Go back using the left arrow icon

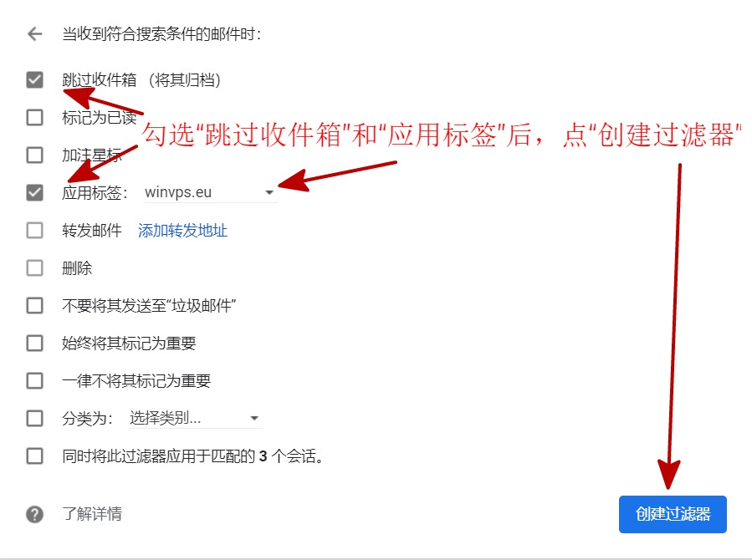tap(35, 34)
